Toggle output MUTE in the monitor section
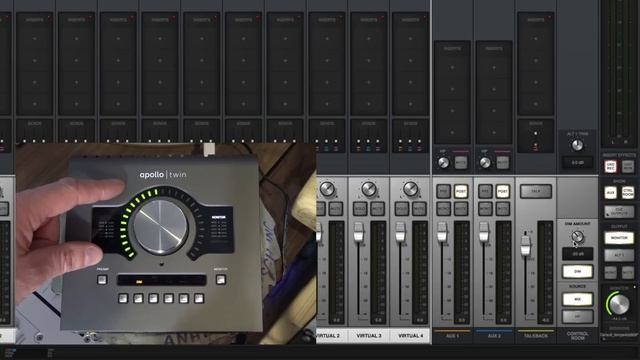 628,272
